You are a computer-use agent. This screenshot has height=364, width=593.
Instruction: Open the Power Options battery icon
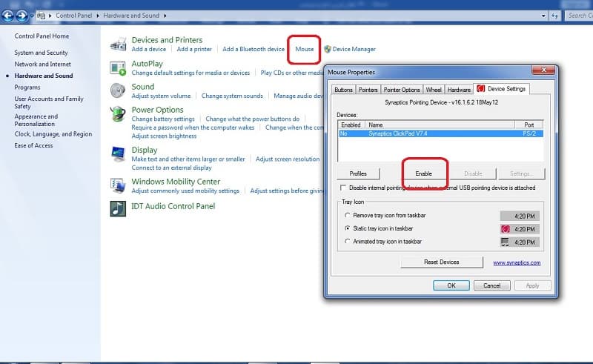[x=118, y=114]
